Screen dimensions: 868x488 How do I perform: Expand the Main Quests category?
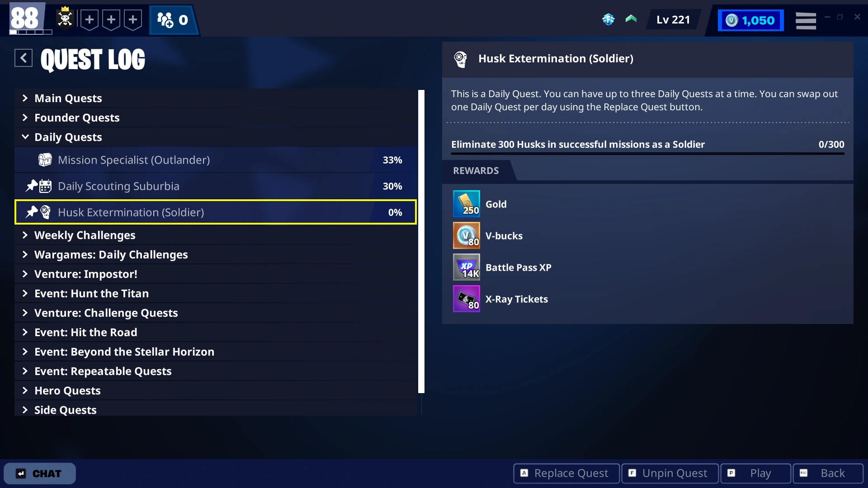[68, 98]
